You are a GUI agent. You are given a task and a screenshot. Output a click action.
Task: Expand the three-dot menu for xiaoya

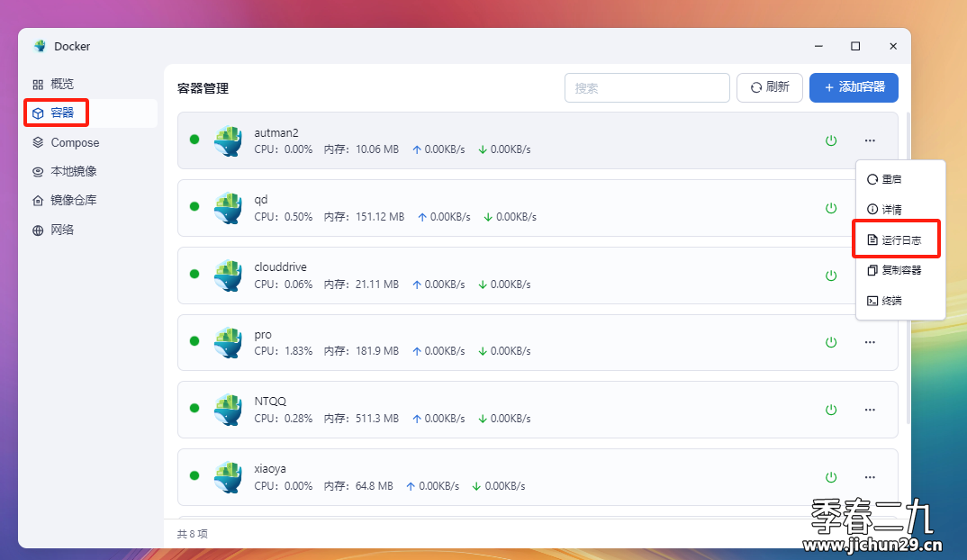click(870, 477)
